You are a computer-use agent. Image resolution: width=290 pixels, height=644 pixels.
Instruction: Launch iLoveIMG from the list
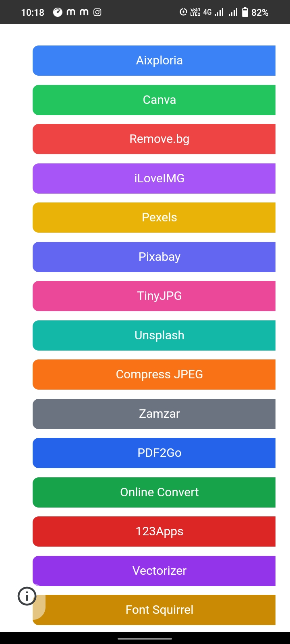[159, 178]
